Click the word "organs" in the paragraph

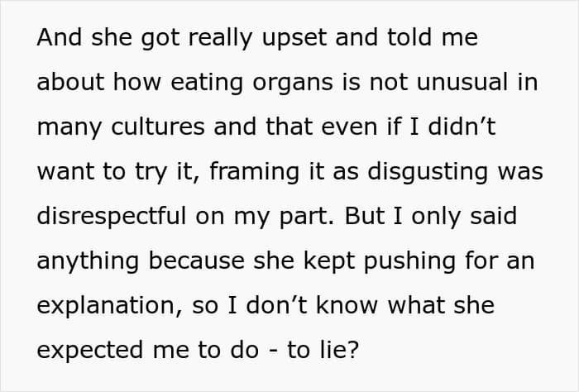293,83
